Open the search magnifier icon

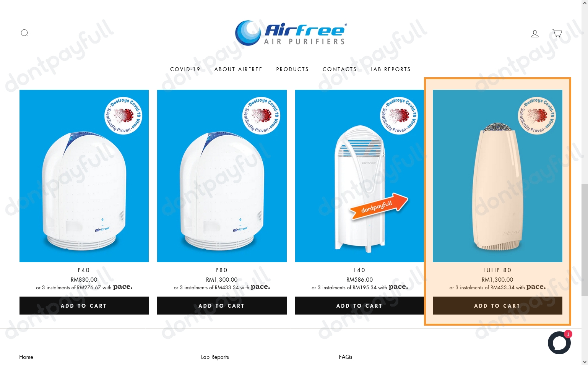click(25, 33)
